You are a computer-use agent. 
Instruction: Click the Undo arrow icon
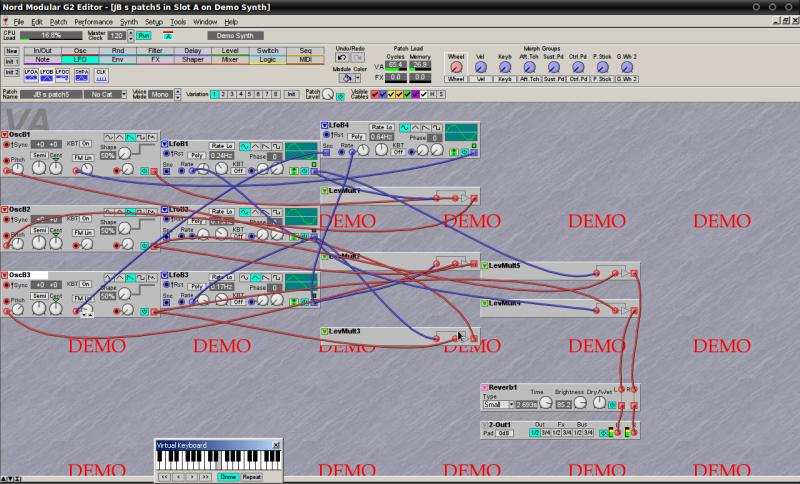click(x=342, y=58)
